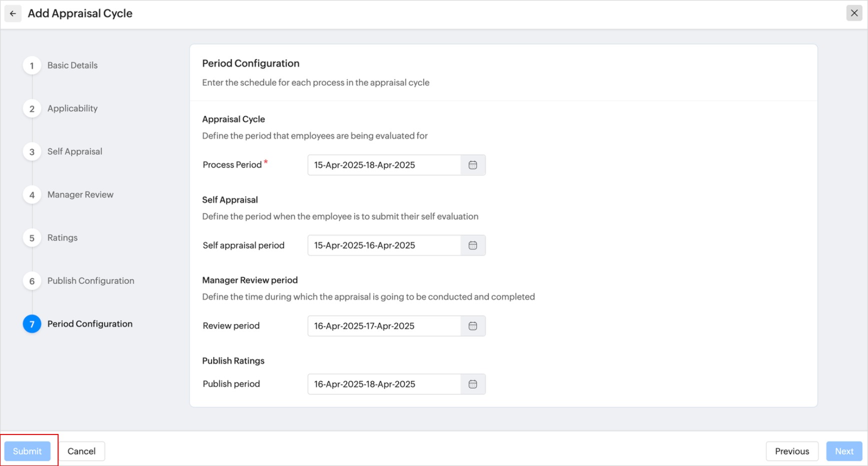Click the back arrow icon
The height and width of the screenshot is (466, 868).
[13, 13]
